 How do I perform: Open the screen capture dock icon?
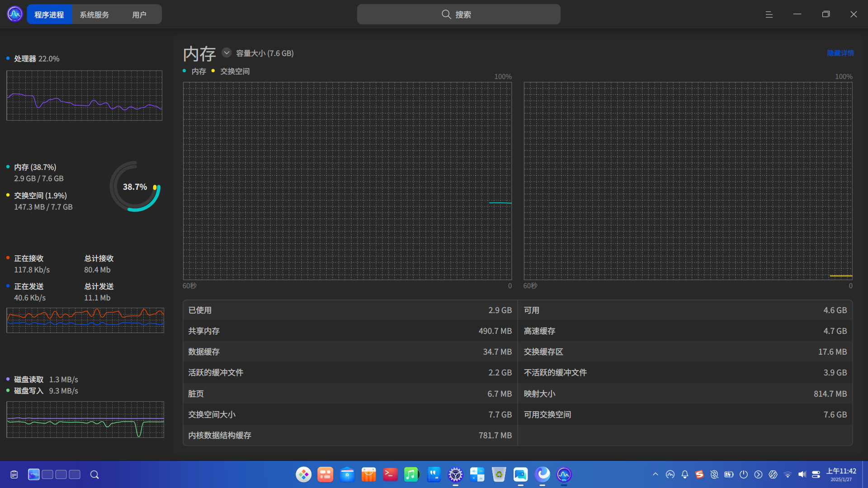(x=520, y=474)
